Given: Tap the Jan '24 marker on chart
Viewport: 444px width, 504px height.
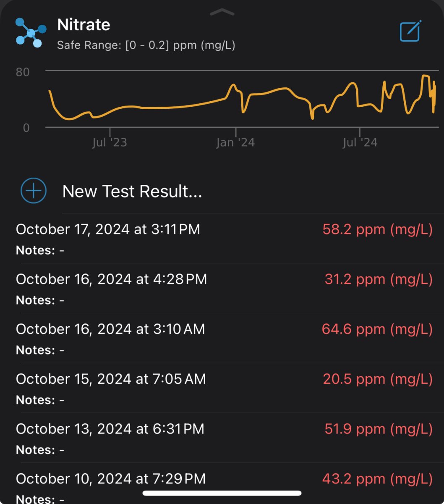Looking at the screenshot, I should [235, 142].
